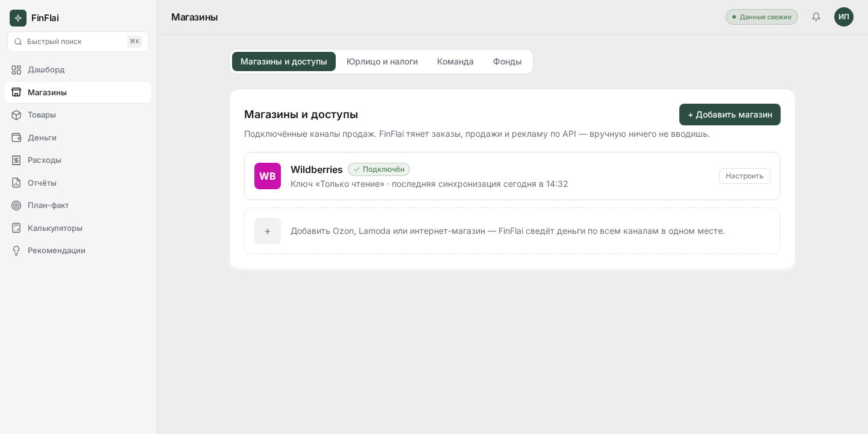
Task: Click the Товары box icon in sidebar
Action: point(16,115)
